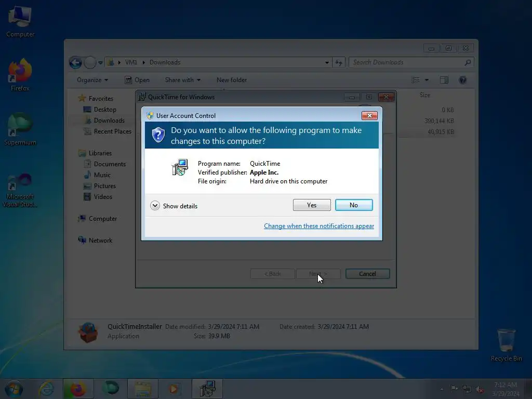Open the Recycle Bin
The image size is (532, 399).
[506, 345]
